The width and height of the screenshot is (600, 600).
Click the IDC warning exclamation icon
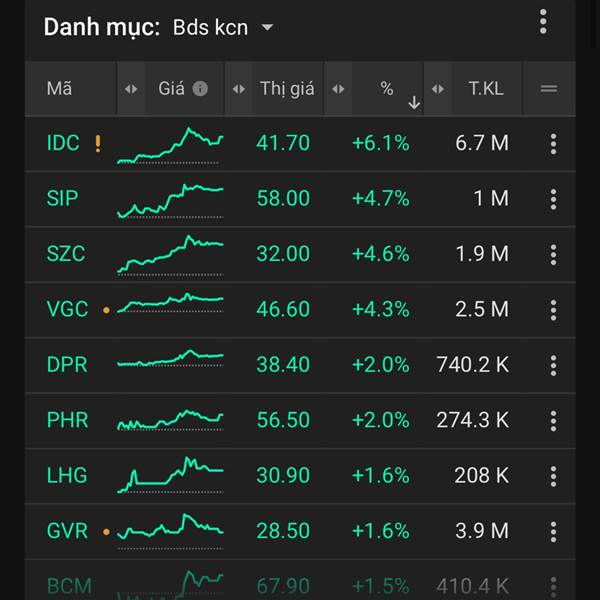(98, 143)
